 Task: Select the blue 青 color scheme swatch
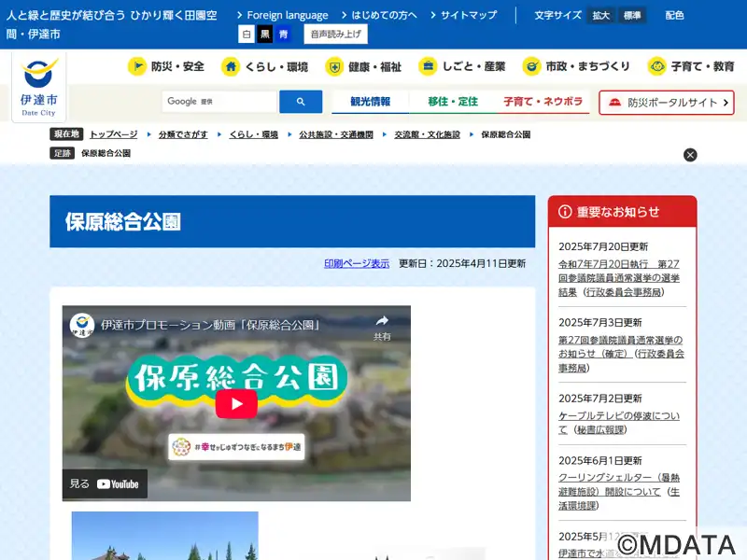[x=284, y=35]
